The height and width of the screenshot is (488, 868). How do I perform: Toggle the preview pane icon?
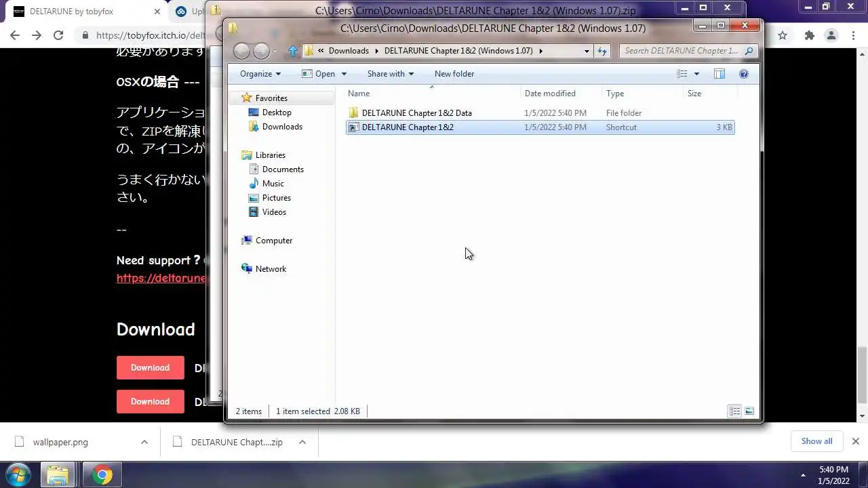(x=719, y=74)
